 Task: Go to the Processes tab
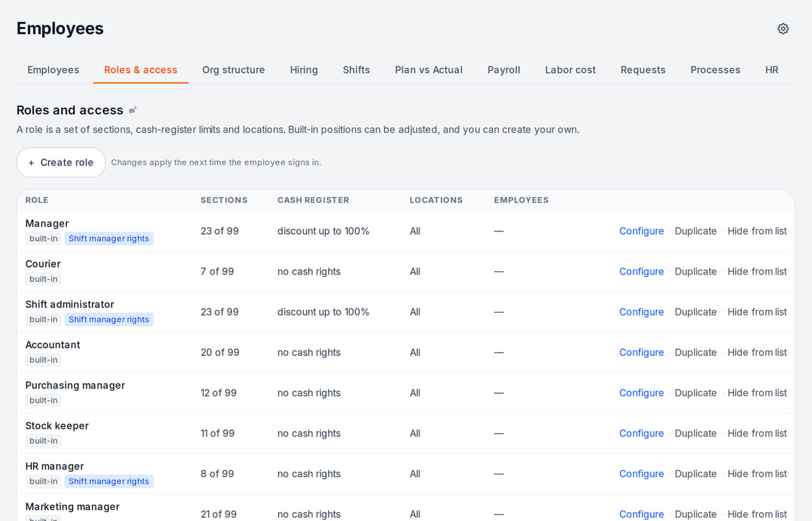point(715,70)
